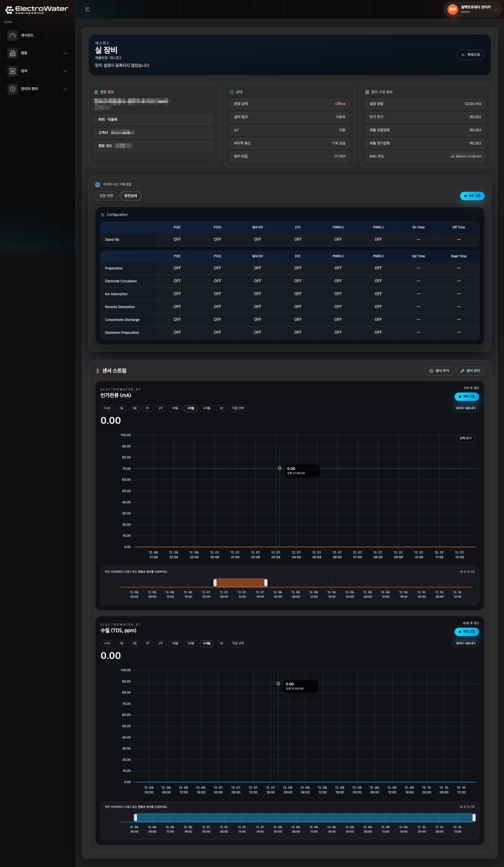Click 전체 보기 on the 인가전류 chart

(x=465, y=438)
